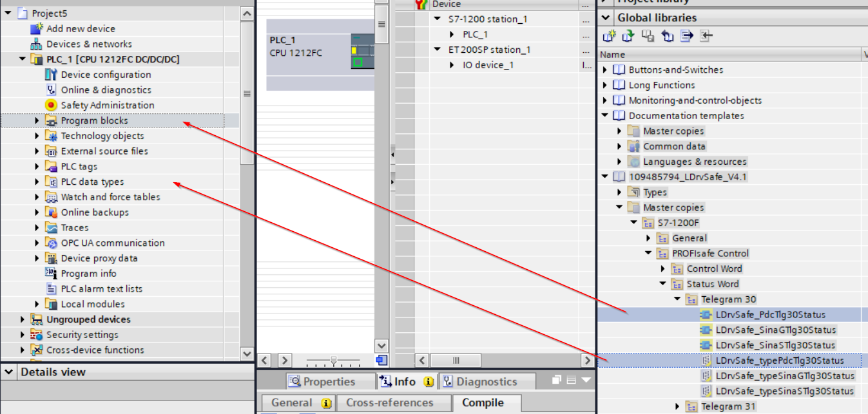868x414 pixels.
Task: Select LDrvSafe_SinaSTlg30Status master copy
Action: (x=775, y=345)
